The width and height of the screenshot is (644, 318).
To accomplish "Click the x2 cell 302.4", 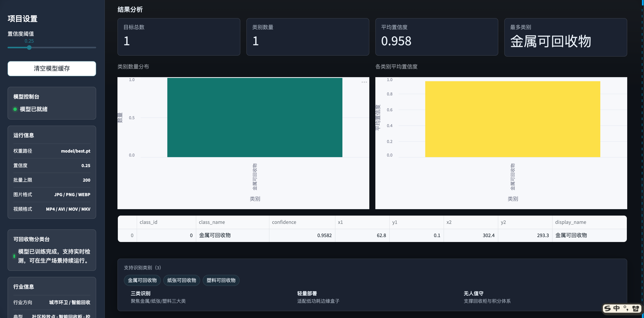I will pos(471,235).
